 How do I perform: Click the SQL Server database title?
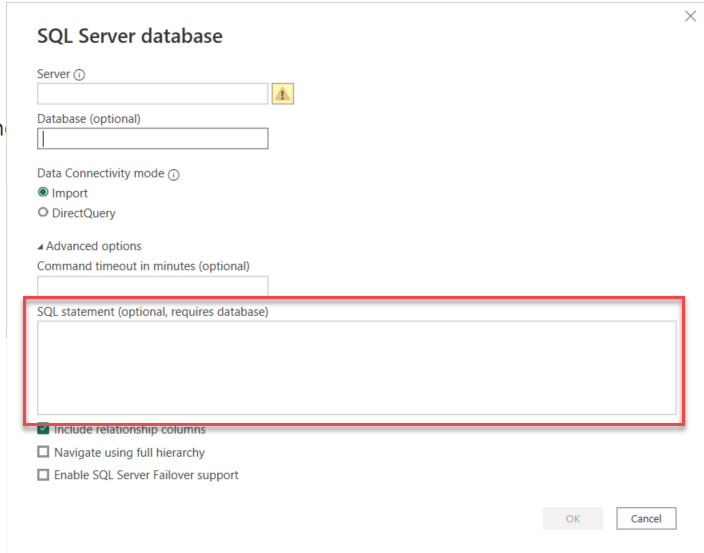[x=130, y=36]
